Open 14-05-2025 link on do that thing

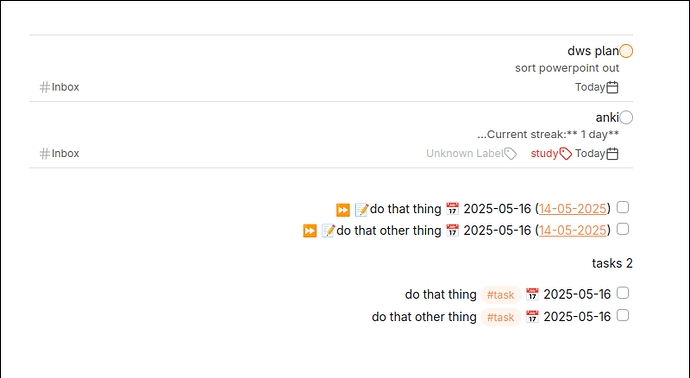pos(573,209)
